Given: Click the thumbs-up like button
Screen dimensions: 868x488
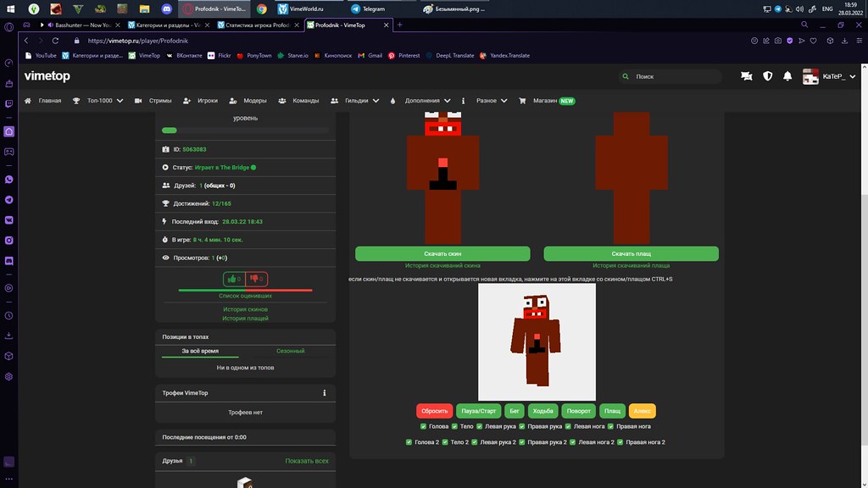Looking at the screenshot, I should click(233, 279).
